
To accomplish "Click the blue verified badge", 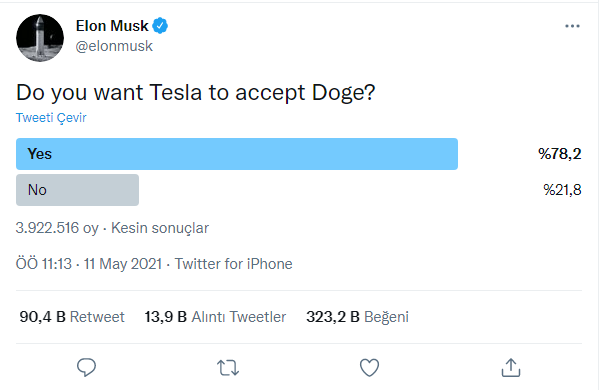I will point(160,26).
